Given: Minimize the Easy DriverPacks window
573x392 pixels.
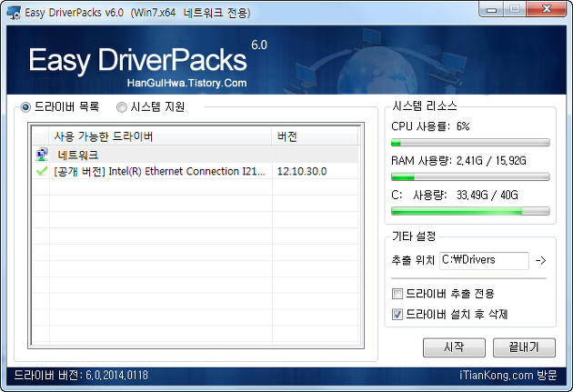Looking at the screenshot, I should [x=491, y=9].
